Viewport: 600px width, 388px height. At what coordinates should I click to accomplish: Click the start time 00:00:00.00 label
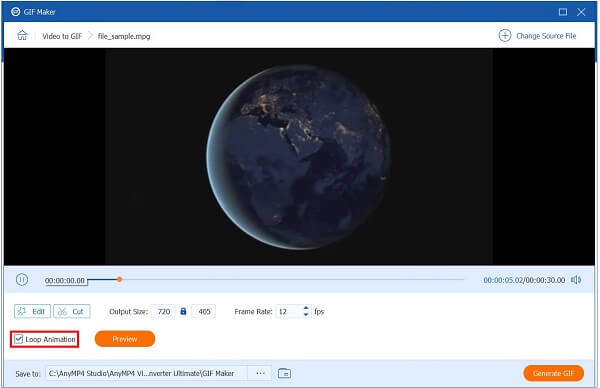(x=65, y=280)
